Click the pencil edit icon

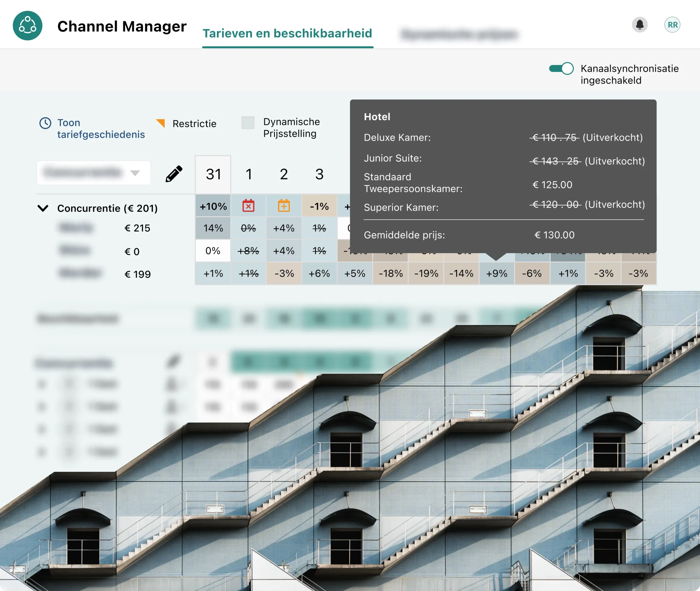tap(174, 174)
